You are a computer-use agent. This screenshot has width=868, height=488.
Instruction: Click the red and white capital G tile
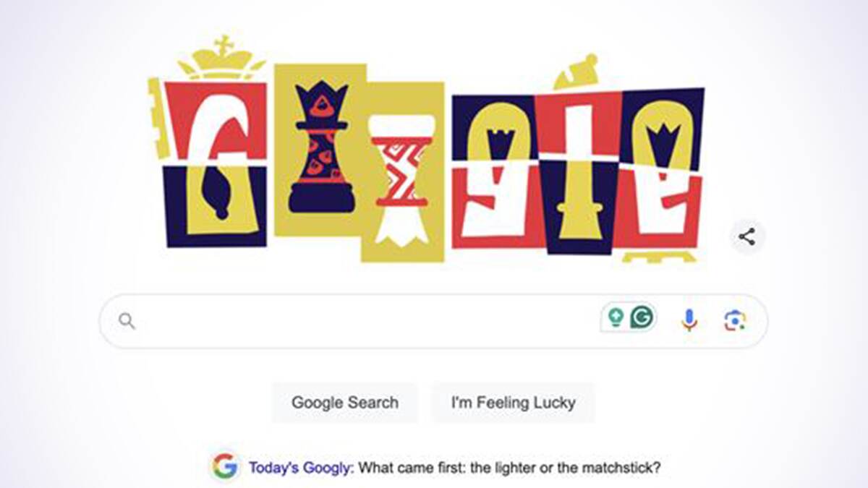(216, 165)
